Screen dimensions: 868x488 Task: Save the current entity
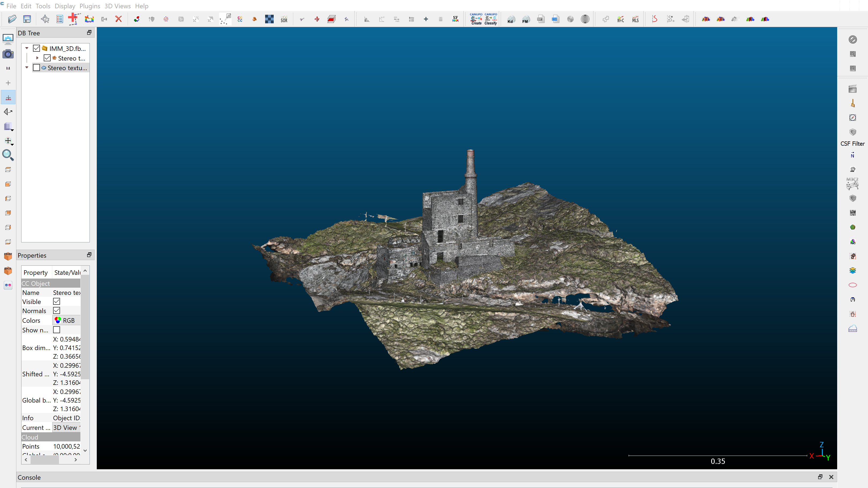point(27,19)
